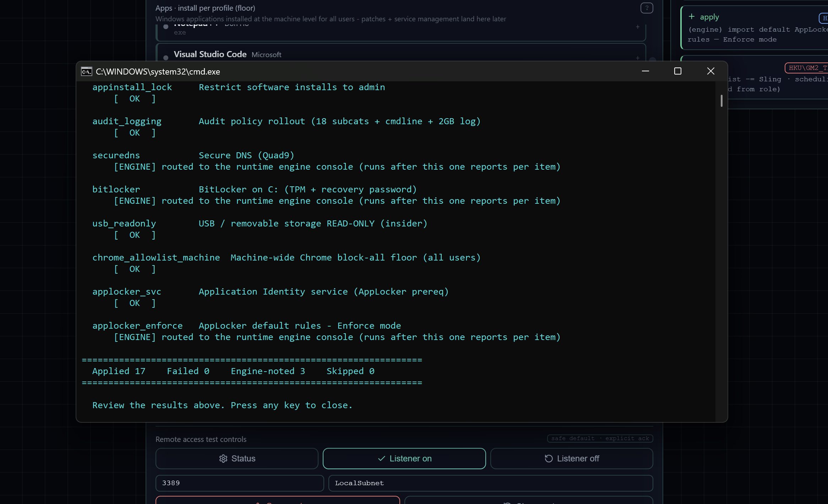Minimize the cmd.exe window
Screen dimensions: 828x504
(x=645, y=71)
